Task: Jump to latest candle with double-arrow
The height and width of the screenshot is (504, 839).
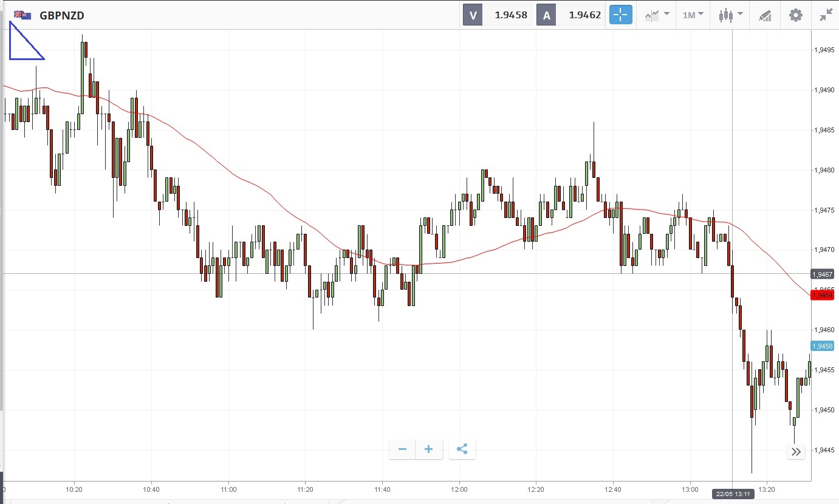Action: [796, 451]
